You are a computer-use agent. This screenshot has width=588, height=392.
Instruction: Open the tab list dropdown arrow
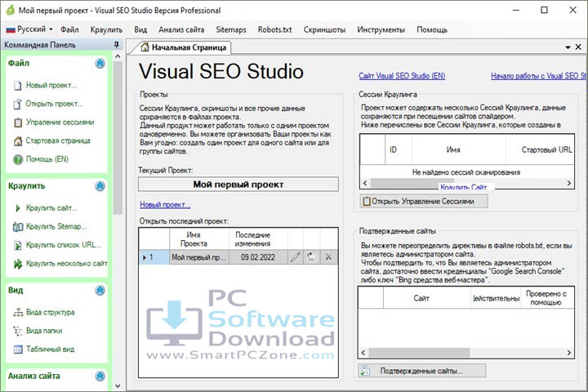pos(568,47)
